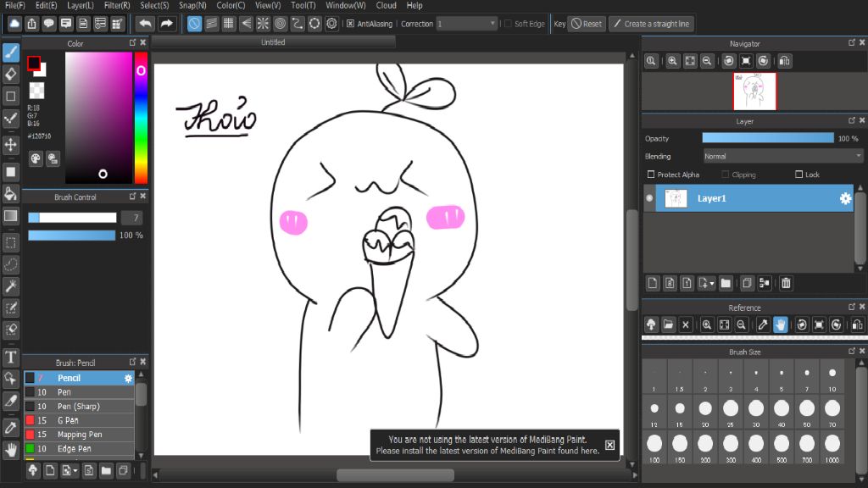868x488 pixels.
Task: Open the Window menu
Action: (x=346, y=6)
